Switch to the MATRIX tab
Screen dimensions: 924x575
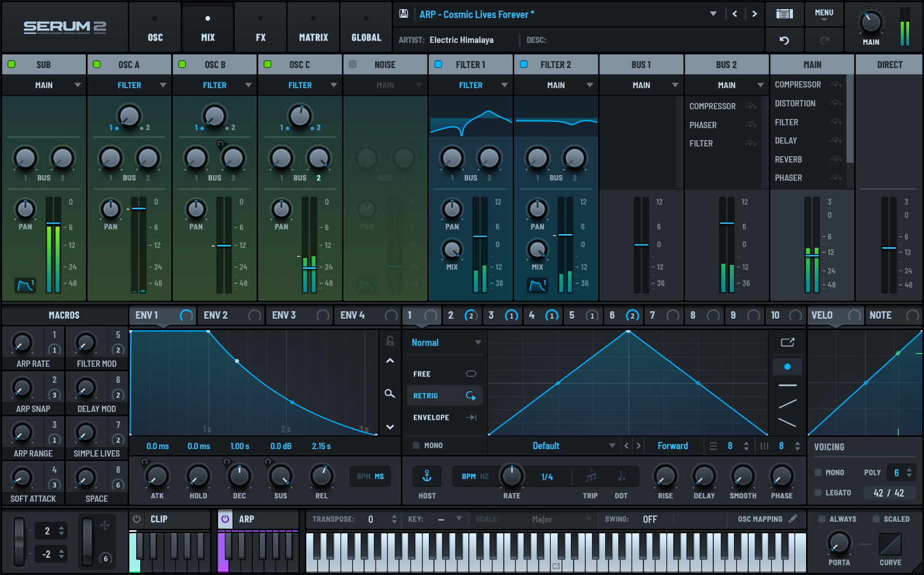[313, 27]
